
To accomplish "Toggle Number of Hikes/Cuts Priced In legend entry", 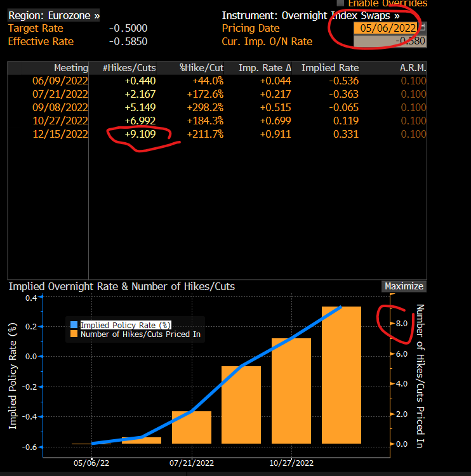I will click(x=140, y=334).
